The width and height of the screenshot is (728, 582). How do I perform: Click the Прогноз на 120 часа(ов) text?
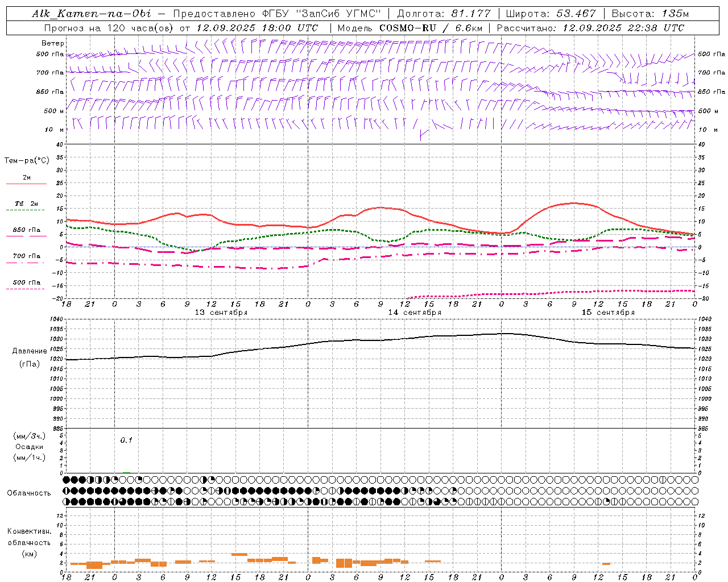[x=109, y=28]
